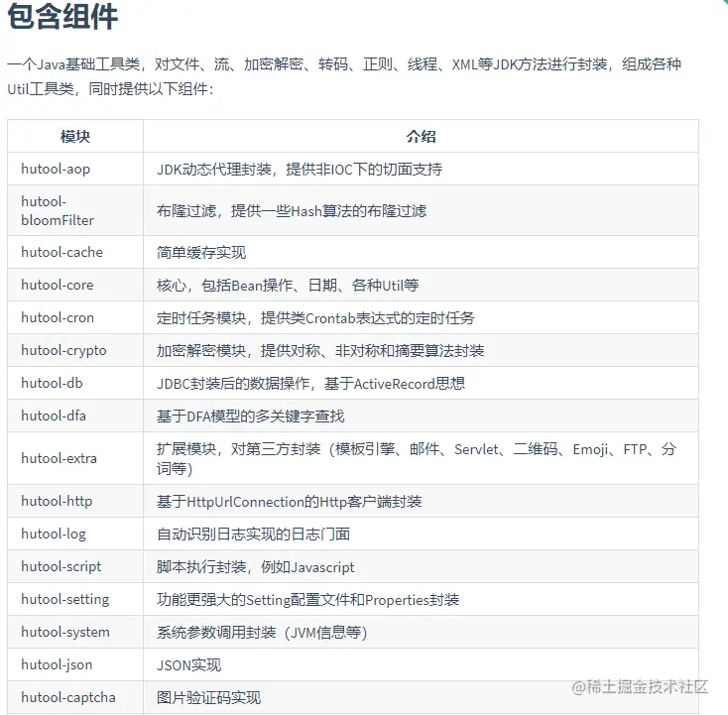Click description mentioning Setting配置文件和Properties封装
728x715 pixels.
pos(307,600)
